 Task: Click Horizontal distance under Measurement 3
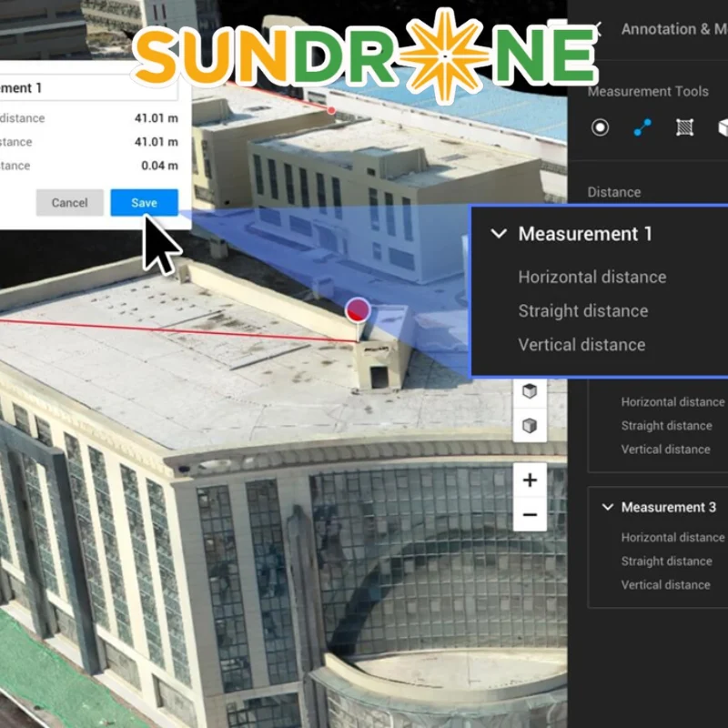(x=672, y=537)
